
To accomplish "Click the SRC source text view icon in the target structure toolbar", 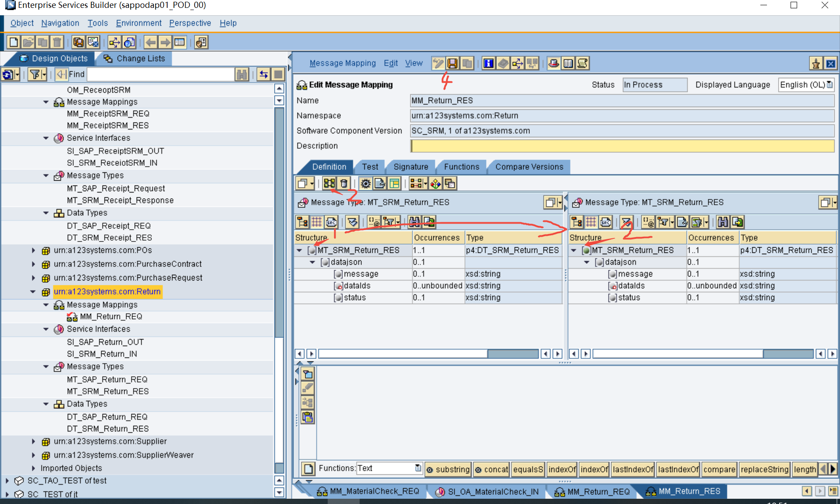I will [x=605, y=222].
